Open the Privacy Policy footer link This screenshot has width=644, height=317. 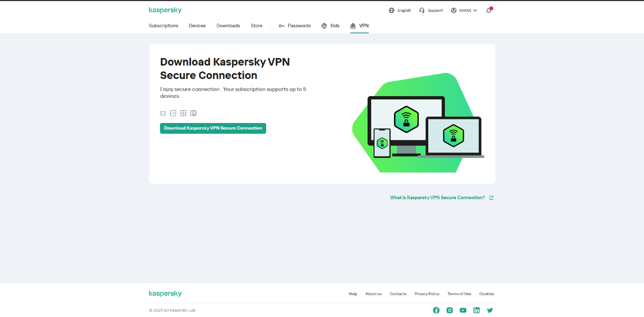[427, 294]
